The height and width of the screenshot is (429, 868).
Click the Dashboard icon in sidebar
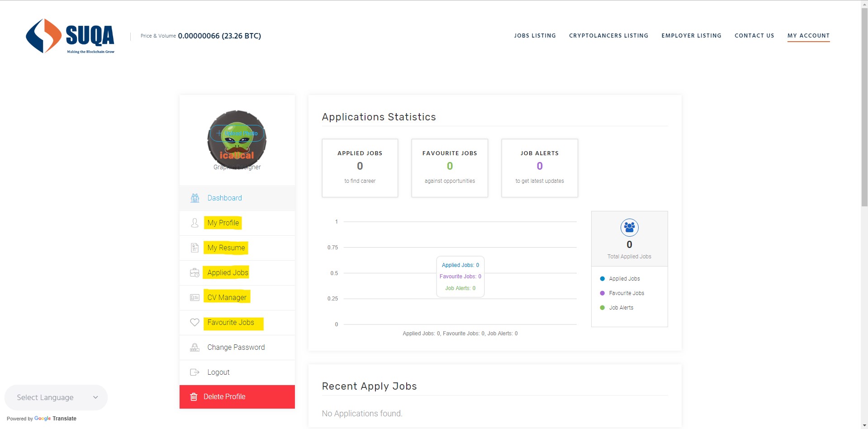[195, 198]
